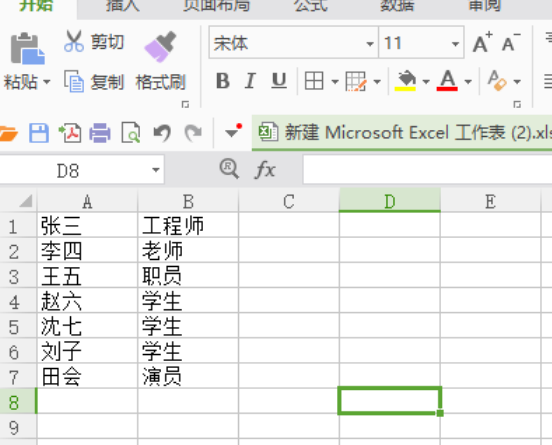Click the Paste clipboard icon
552x445 pixels.
coord(27,49)
